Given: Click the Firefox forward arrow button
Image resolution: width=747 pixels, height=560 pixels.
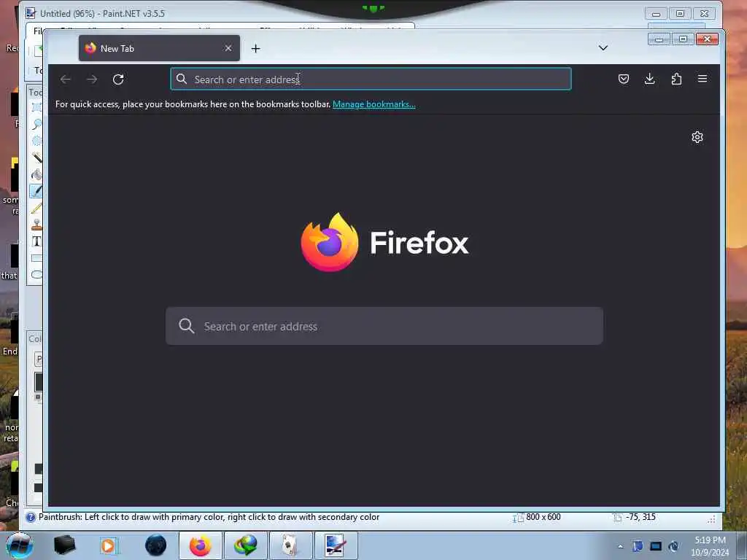Looking at the screenshot, I should (92, 79).
